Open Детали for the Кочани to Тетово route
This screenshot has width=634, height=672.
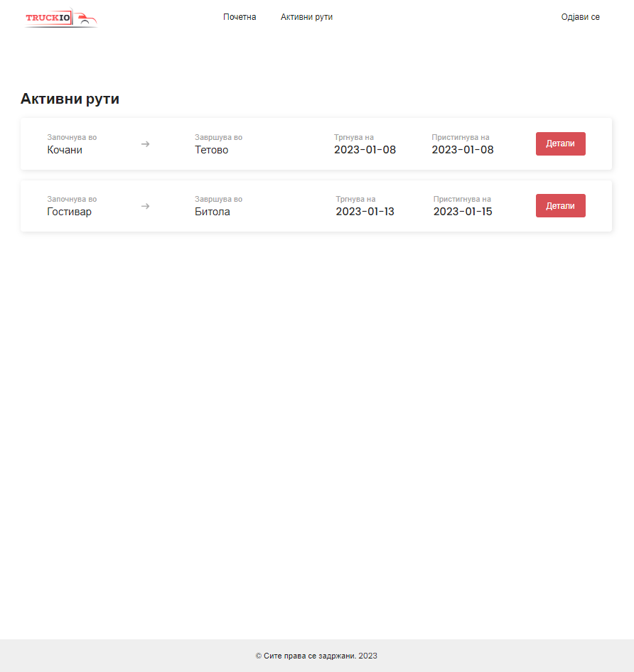(560, 143)
